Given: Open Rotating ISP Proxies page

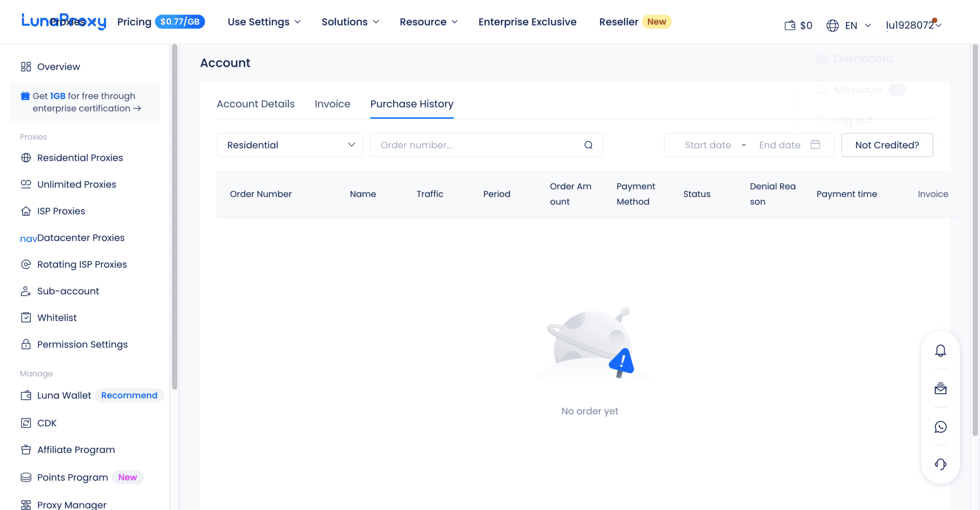Looking at the screenshot, I should [82, 264].
